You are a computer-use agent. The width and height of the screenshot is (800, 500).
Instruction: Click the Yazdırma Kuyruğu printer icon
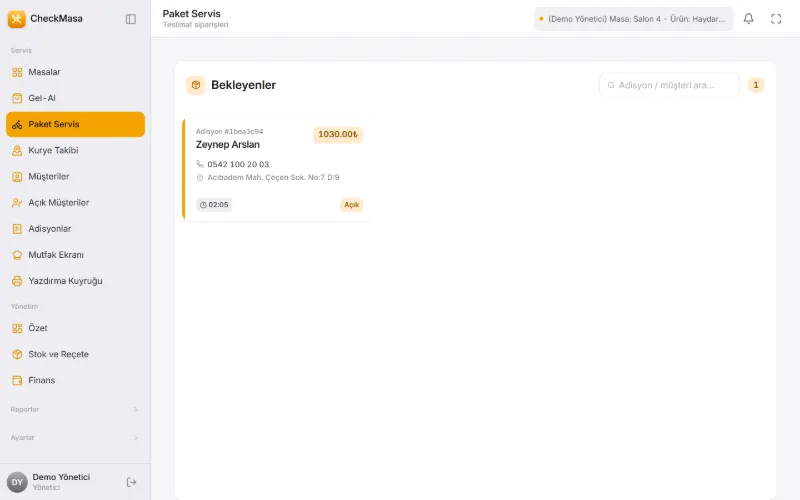tap(17, 281)
